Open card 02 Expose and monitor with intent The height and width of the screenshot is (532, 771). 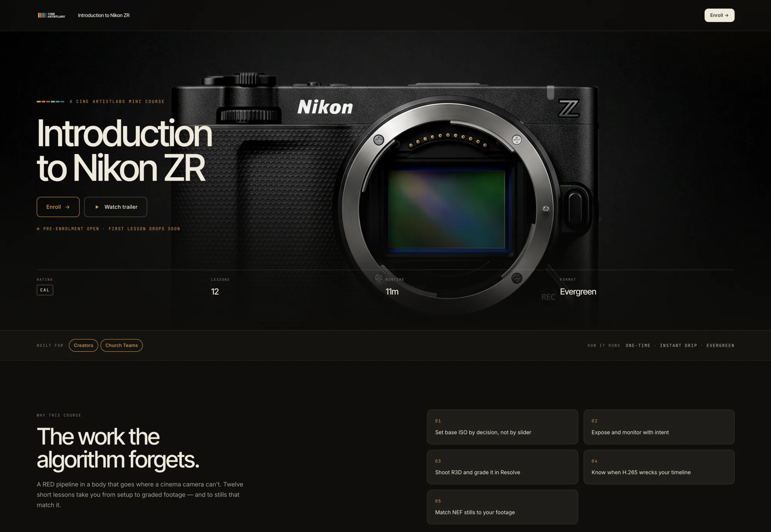click(659, 427)
